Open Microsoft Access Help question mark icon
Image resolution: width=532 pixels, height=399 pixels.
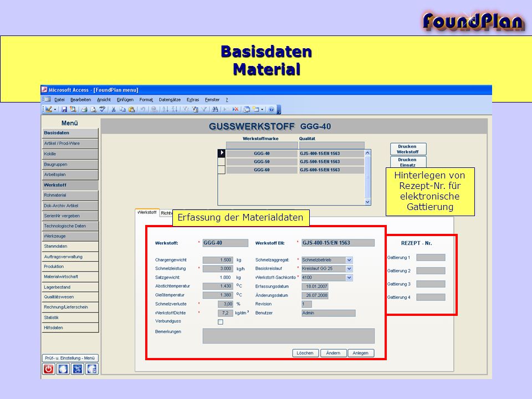pyautogui.click(x=271, y=109)
